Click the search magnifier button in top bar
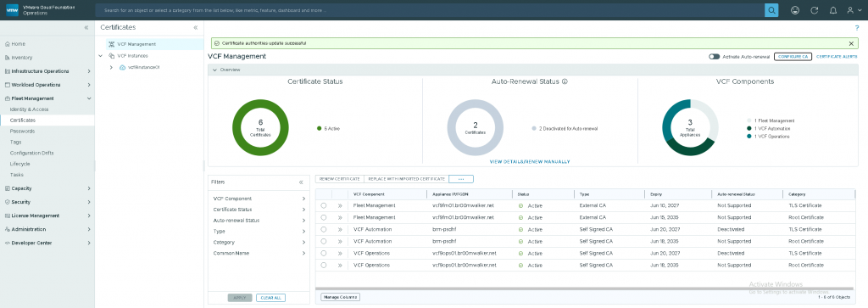 click(771, 10)
